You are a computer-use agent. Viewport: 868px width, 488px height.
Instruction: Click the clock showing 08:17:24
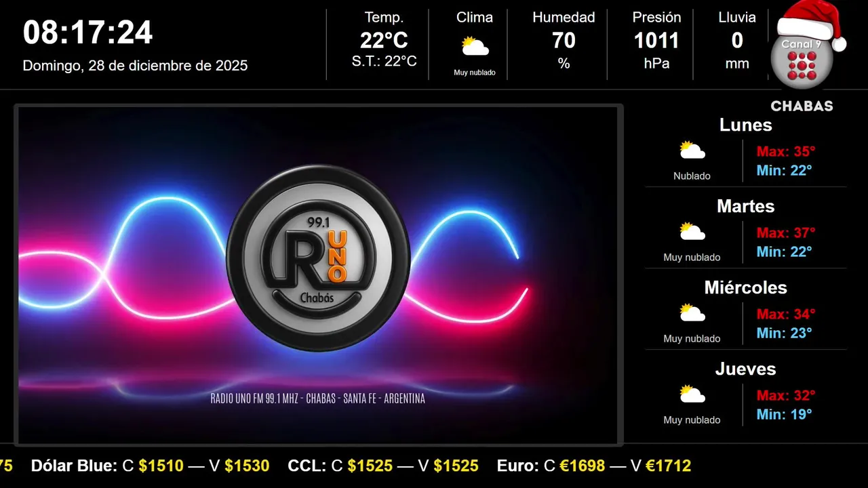coord(88,33)
